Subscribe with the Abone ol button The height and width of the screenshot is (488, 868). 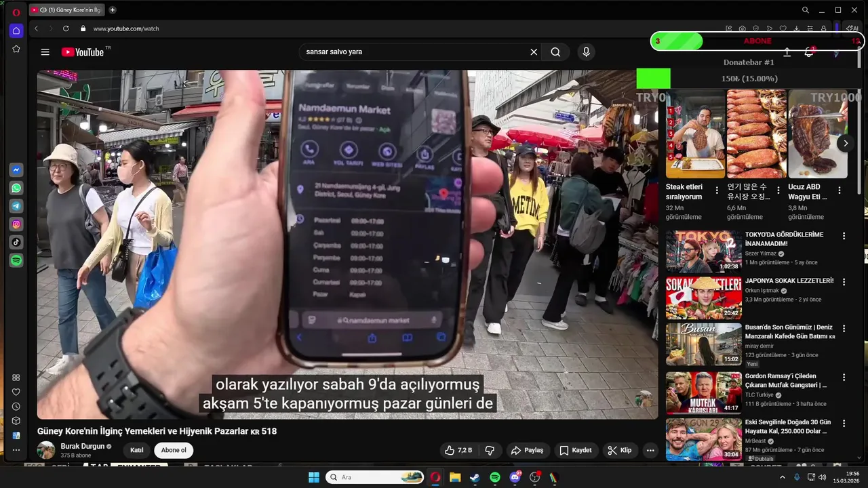coord(174,450)
